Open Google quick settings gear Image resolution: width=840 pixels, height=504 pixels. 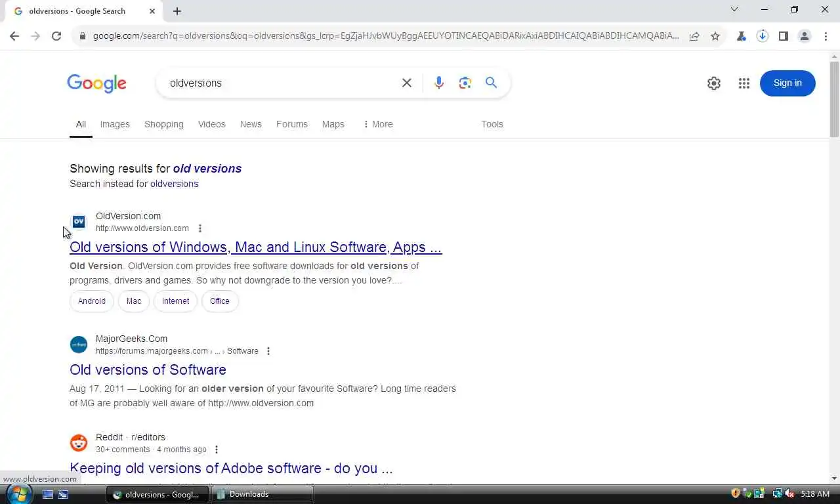tap(714, 83)
